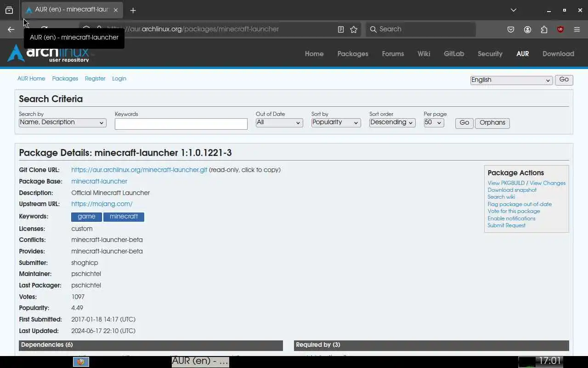The image size is (588, 368).
Task: Open the Sort order dropdown
Action: (x=392, y=122)
